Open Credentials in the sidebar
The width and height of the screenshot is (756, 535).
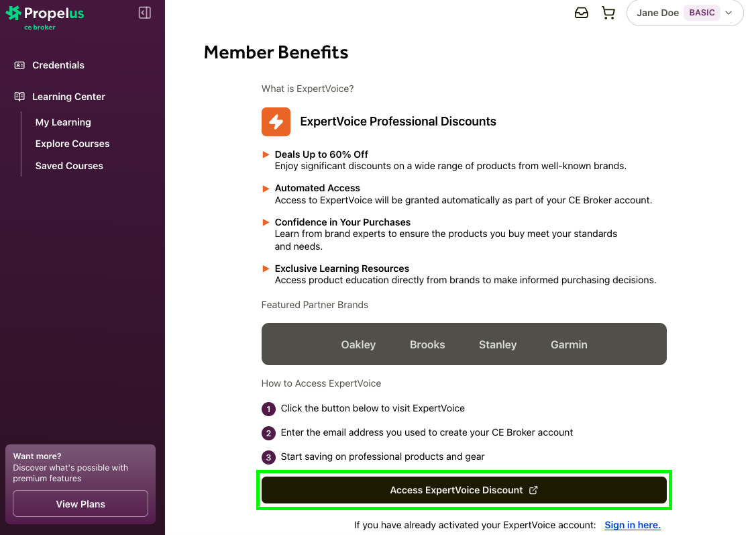58,65
